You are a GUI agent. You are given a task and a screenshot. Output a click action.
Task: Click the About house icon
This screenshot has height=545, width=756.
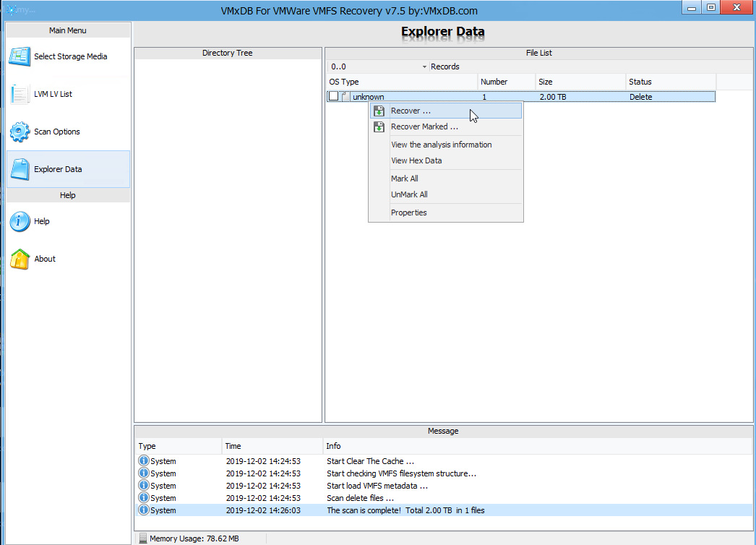click(20, 259)
